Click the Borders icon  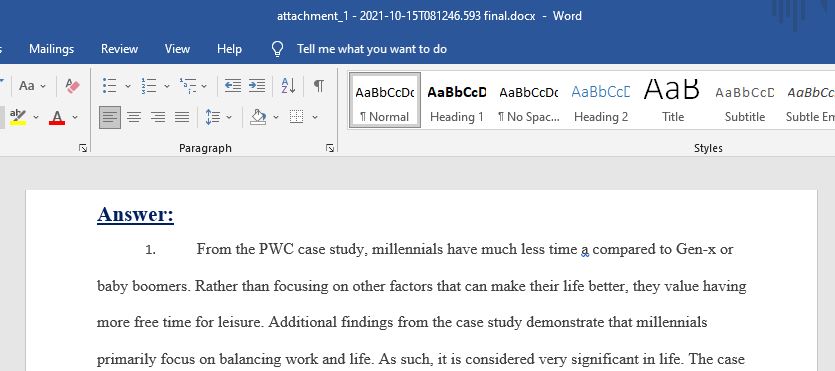tap(297, 117)
